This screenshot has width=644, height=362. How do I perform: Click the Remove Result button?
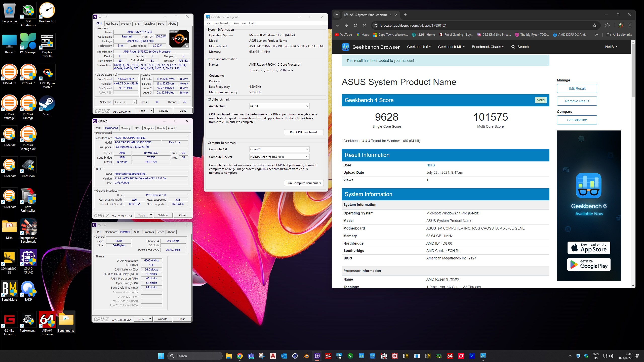577,101
